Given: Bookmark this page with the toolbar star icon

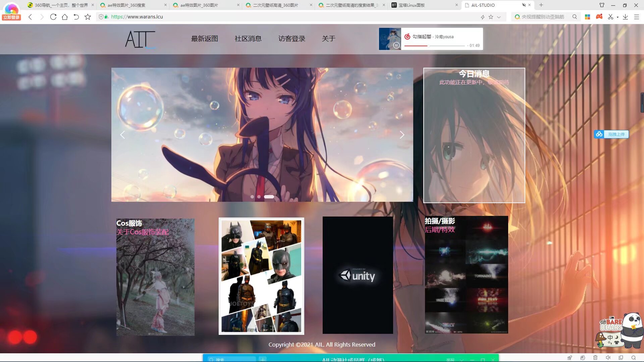Looking at the screenshot, I should tap(88, 17).
